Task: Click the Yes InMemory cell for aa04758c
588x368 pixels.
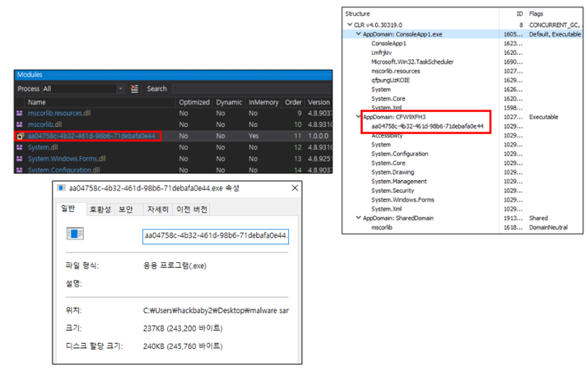Action: click(x=253, y=136)
